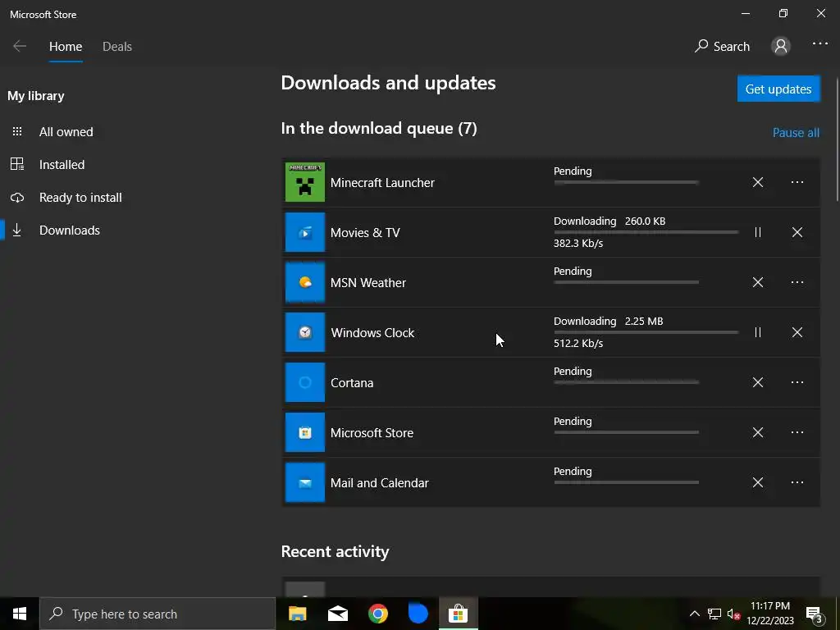Open the Windows Start menu
This screenshot has height=630, width=840.
pos(20,614)
